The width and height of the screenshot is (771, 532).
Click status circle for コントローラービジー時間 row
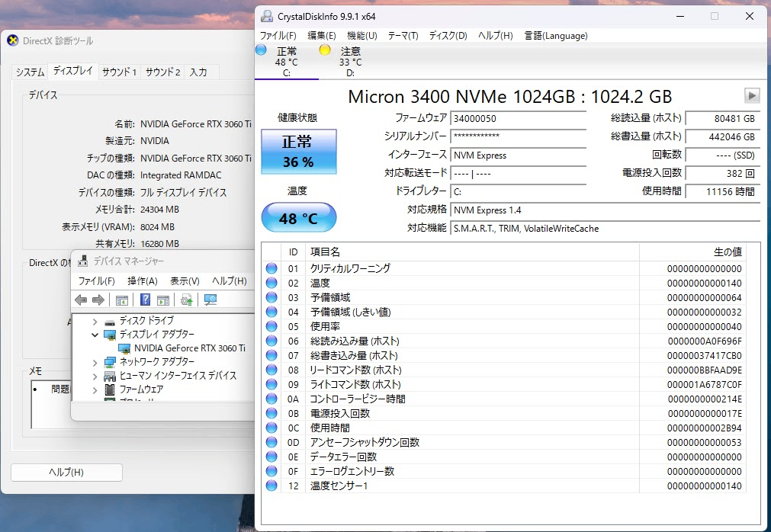(271, 399)
